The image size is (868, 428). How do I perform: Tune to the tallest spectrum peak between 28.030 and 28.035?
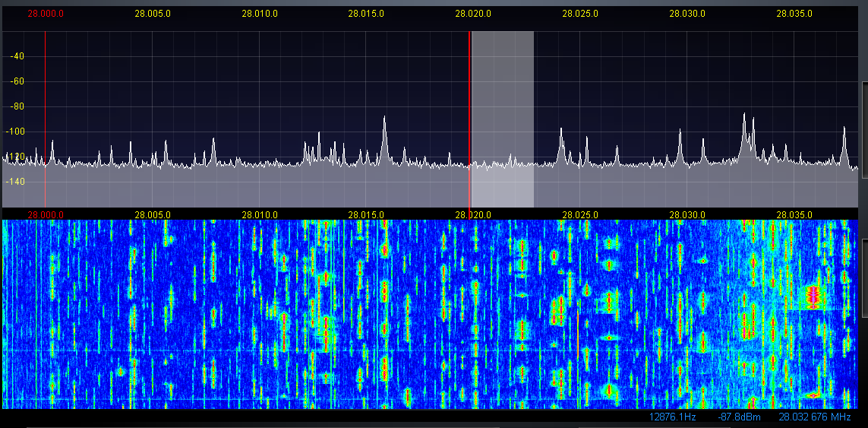pyautogui.click(x=744, y=136)
